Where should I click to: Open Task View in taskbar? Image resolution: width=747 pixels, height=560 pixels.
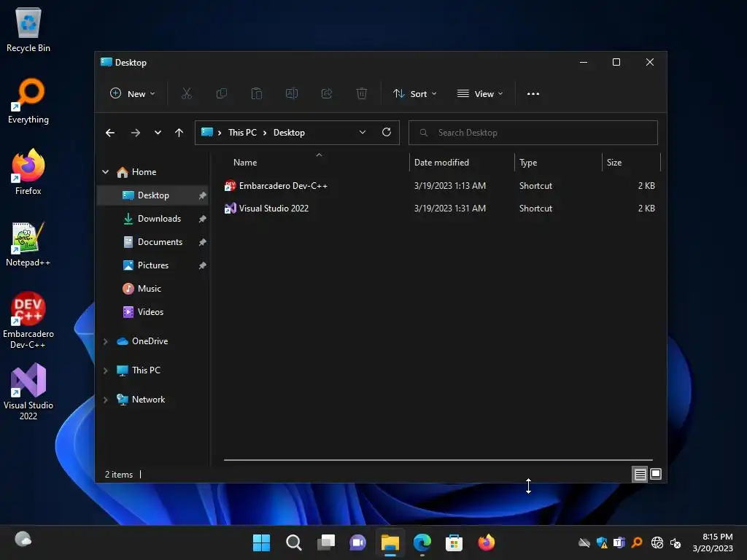point(326,542)
